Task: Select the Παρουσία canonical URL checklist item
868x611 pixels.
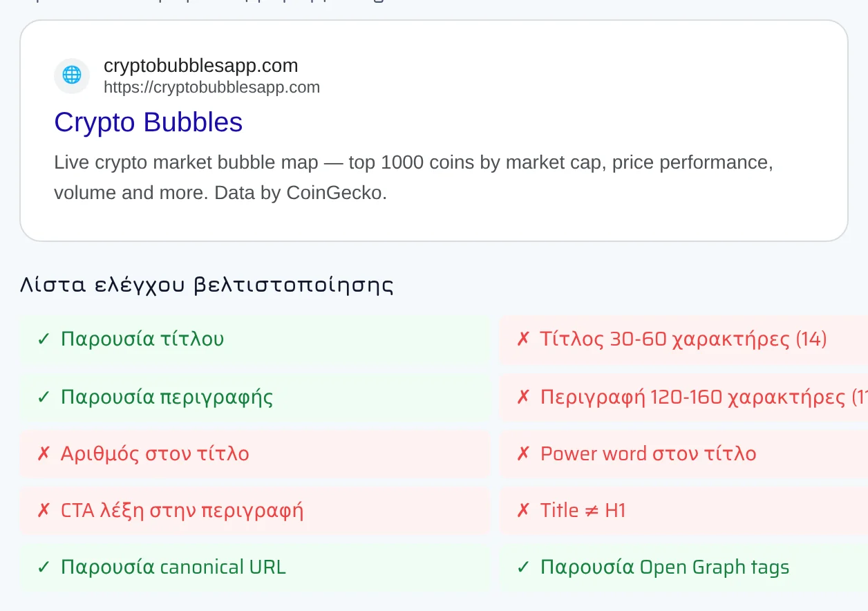Action: [x=254, y=567]
